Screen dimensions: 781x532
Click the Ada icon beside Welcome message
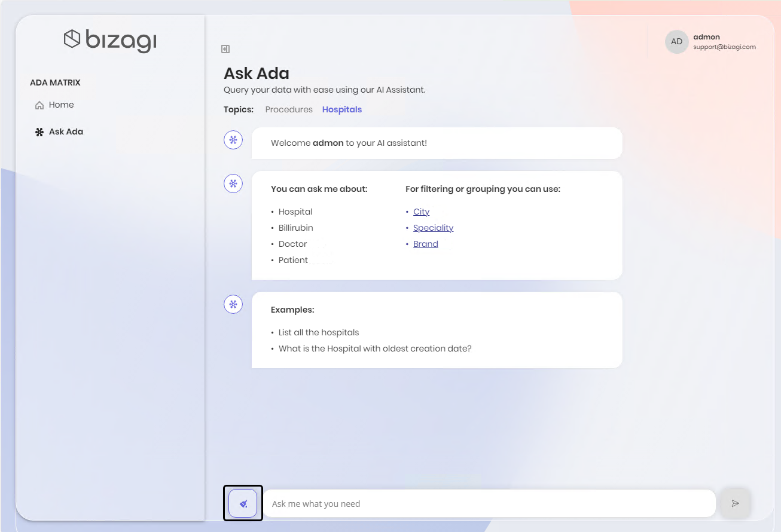point(233,140)
